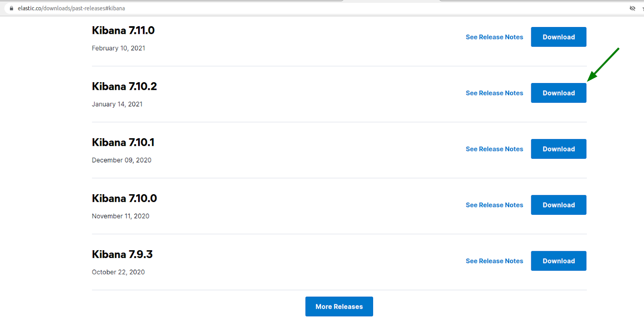The image size is (644, 322).
Task: Click the Kibana 7.10.2 heading
Action: (x=124, y=86)
